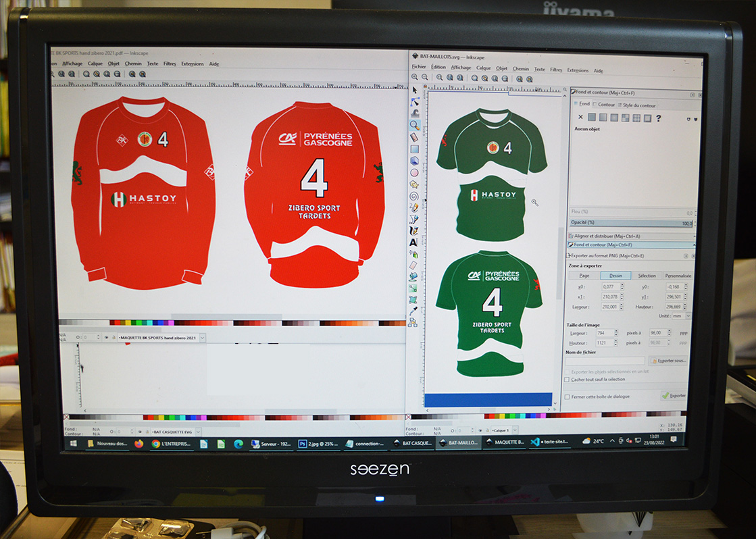This screenshot has width=756, height=539.
Task: Select Personnalisée export zone button
Action: click(x=678, y=276)
